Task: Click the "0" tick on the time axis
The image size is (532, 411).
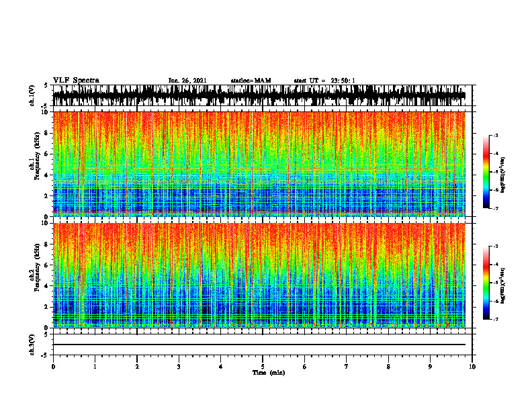Action: 53,367
